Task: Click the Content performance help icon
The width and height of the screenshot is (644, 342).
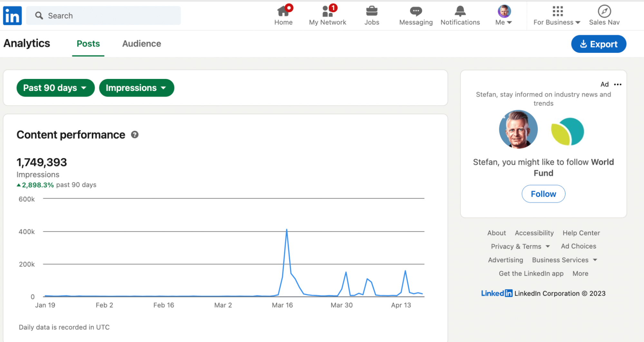Action: tap(135, 135)
